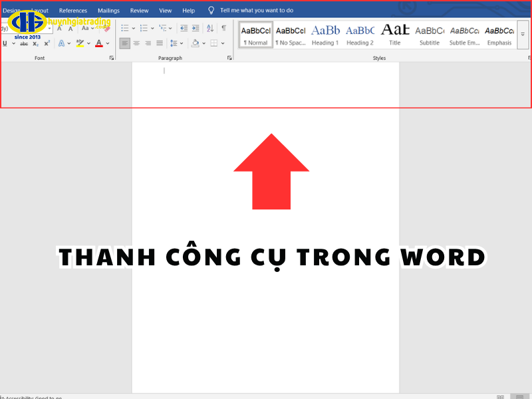Switch to the Review ribbon tab

click(139, 10)
